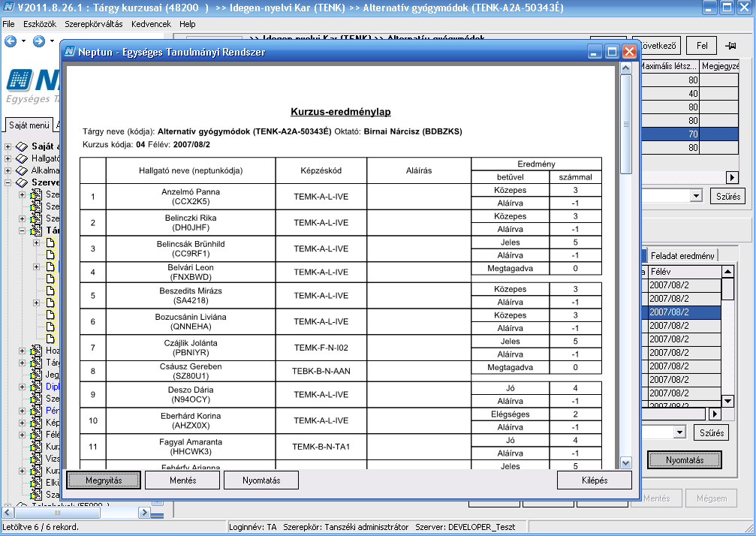756x536 pixels.
Task: Click the main window's Nyomtatás button
Action: (x=685, y=460)
